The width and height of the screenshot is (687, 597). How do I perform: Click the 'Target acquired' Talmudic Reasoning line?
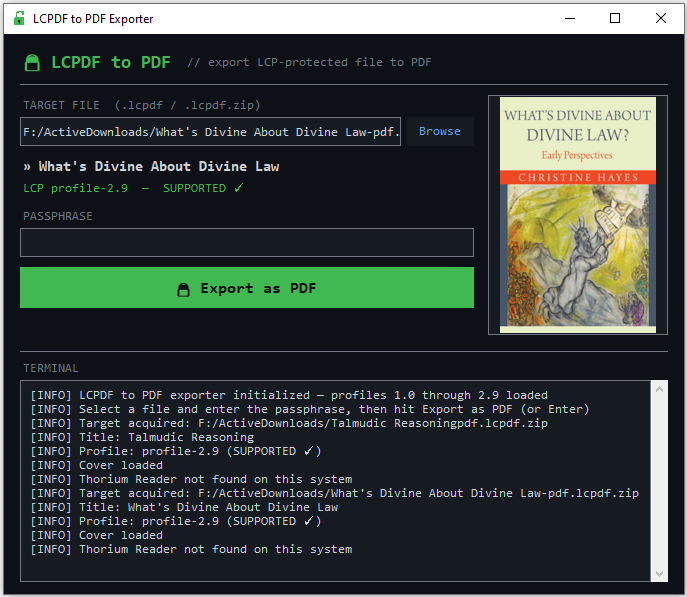coord(289,423)
